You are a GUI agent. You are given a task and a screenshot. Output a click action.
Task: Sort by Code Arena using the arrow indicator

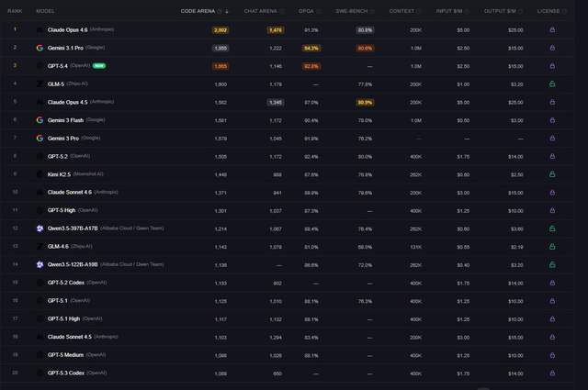227,11
